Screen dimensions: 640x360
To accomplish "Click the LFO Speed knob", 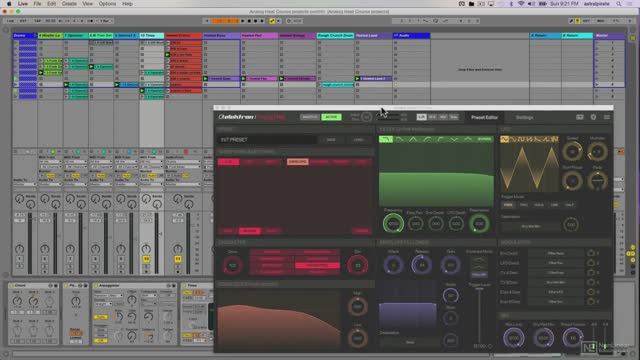I will click(572, 151).
